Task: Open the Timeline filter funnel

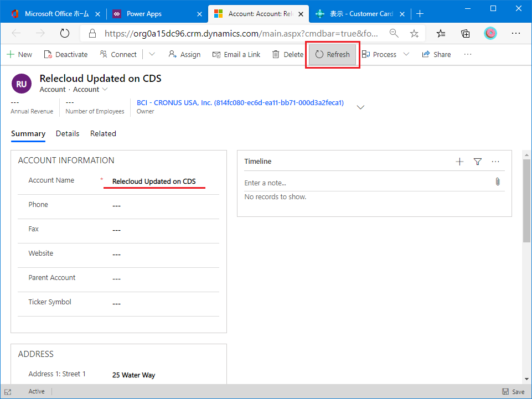Action: click(478, 162)
